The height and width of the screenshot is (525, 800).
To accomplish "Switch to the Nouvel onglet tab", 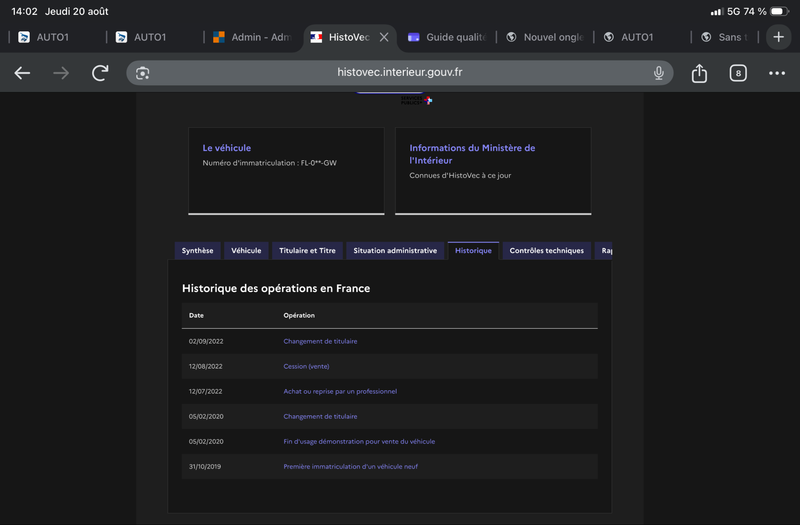I will pos(545,37).
